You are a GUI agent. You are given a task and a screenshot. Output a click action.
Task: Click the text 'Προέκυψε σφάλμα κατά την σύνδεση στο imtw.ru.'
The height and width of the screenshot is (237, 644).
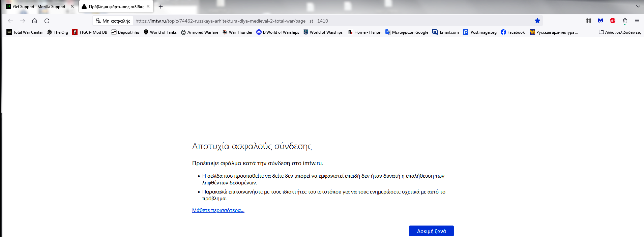point(258,163)
